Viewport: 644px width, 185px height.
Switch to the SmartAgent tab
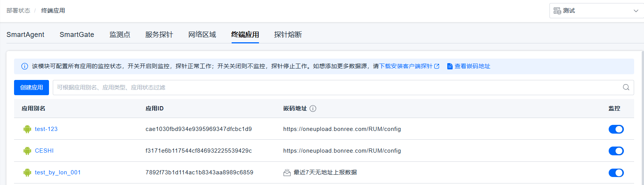point(25,35)
